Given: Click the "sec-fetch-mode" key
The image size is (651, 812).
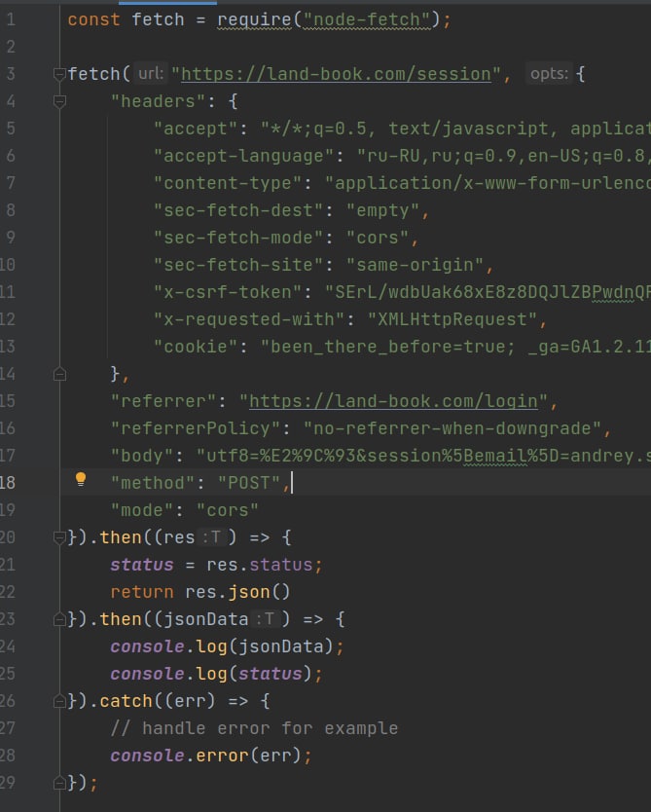Looking at the screenshot, I should (x=238, y=238).
